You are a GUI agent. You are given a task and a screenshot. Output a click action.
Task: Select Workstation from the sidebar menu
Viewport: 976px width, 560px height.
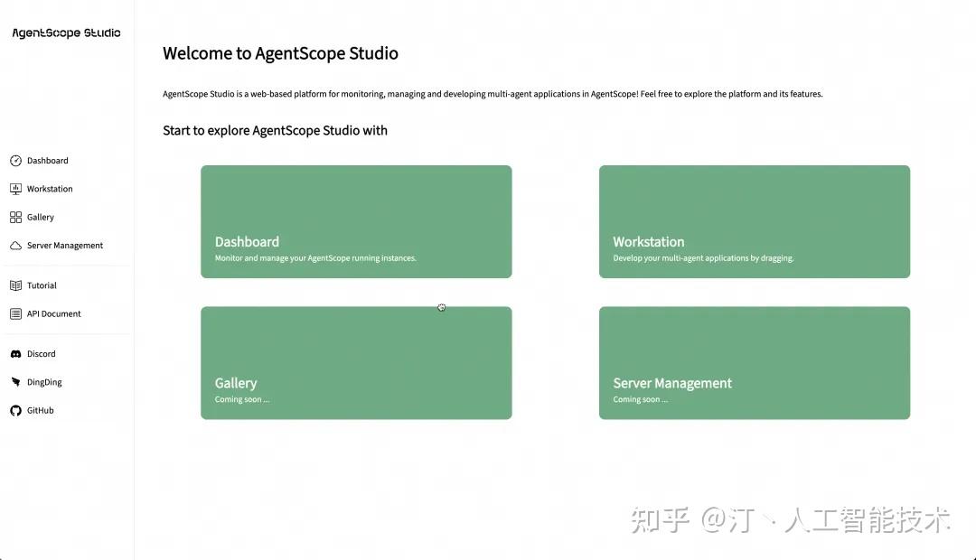click(48, 188)
